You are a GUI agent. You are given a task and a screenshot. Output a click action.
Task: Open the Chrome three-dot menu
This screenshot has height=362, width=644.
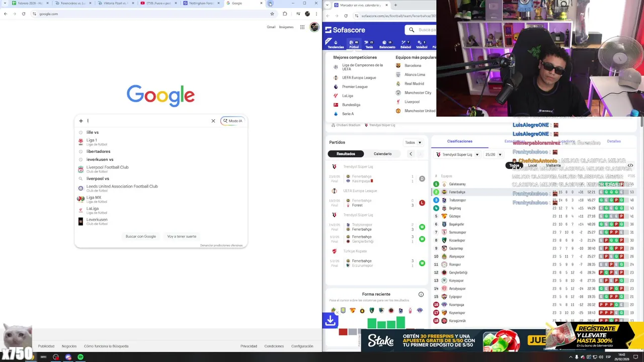[x=316, y=14]
